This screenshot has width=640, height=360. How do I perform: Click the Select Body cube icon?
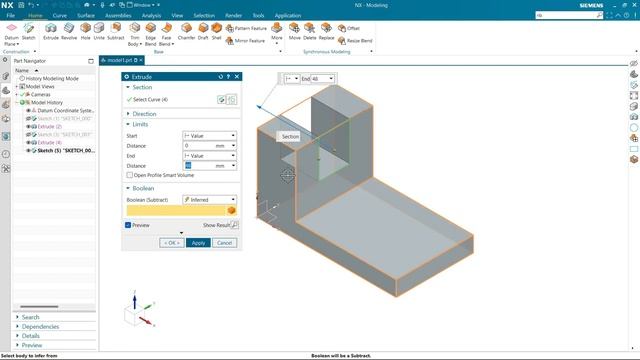(231, 211)
